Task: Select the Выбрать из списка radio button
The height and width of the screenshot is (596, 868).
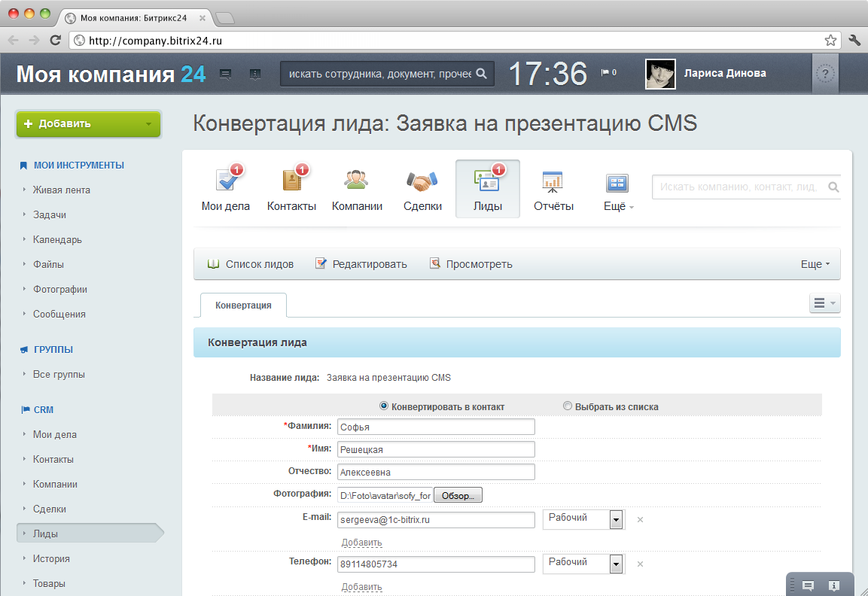Action: pos(568,406)
